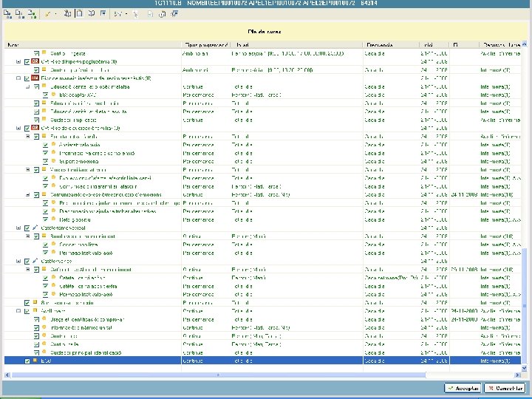Click the horizontal scrollbar right arrow
This screenshot has height=399, width=532.
517,375
